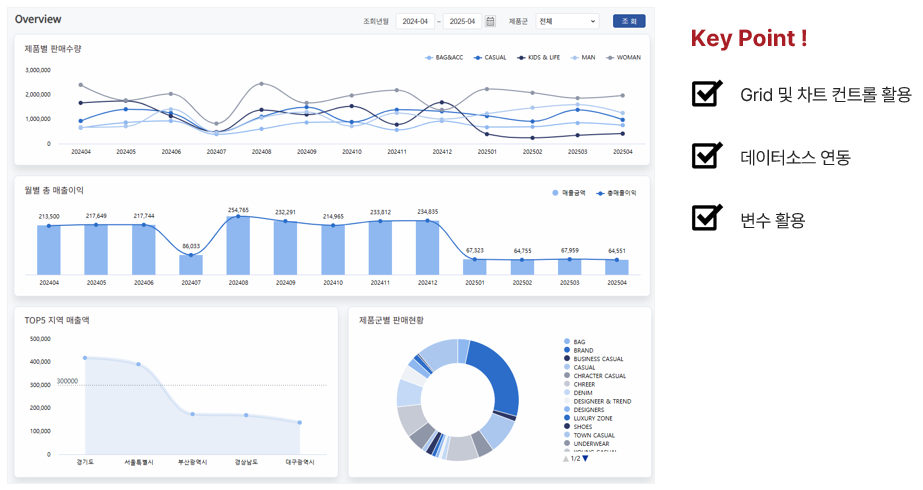The image size is (923, 490).
Task: Click the next-page triangle in the donut legend
Action: point(585,458)
